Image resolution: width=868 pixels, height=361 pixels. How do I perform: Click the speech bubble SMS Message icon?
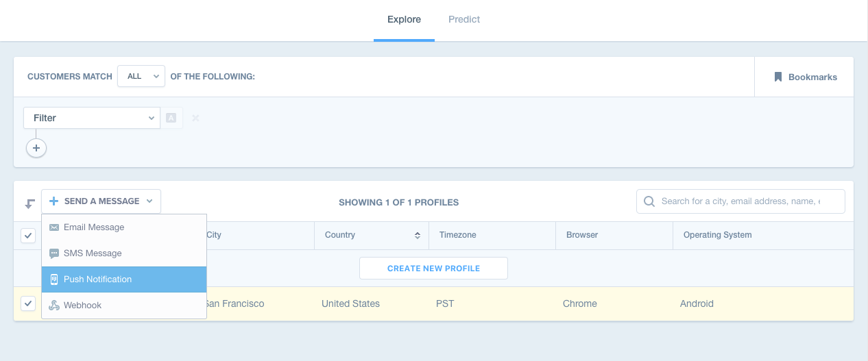point(54,253)
